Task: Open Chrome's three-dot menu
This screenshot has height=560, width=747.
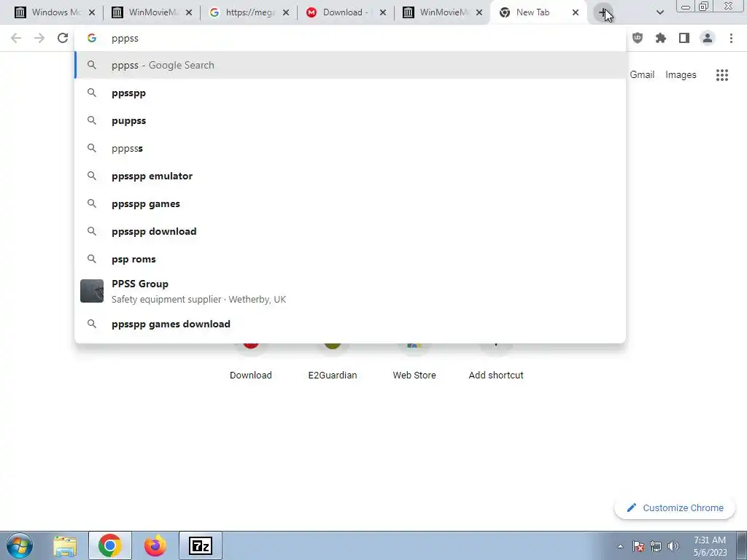Action: [731, 38]
